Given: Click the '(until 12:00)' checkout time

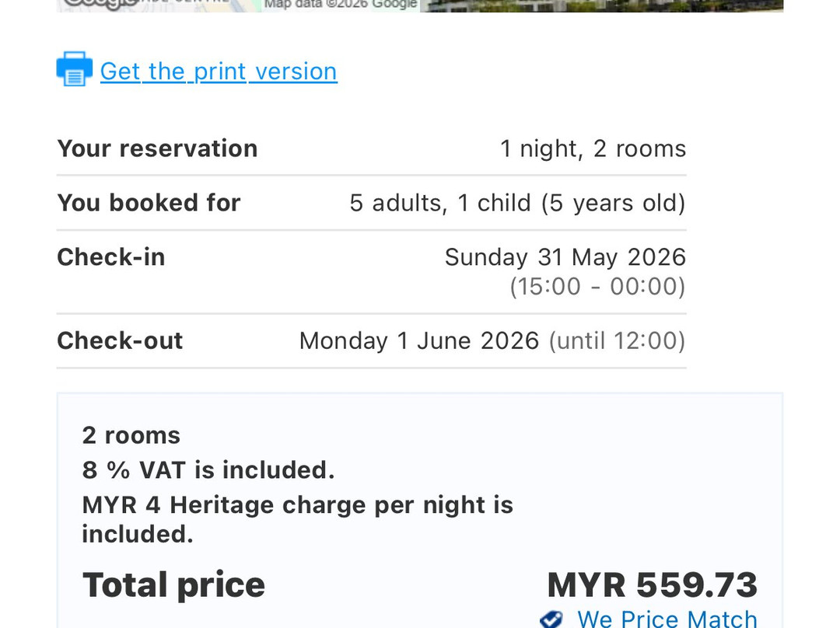Looking at the screenshot, I should 617,341.
